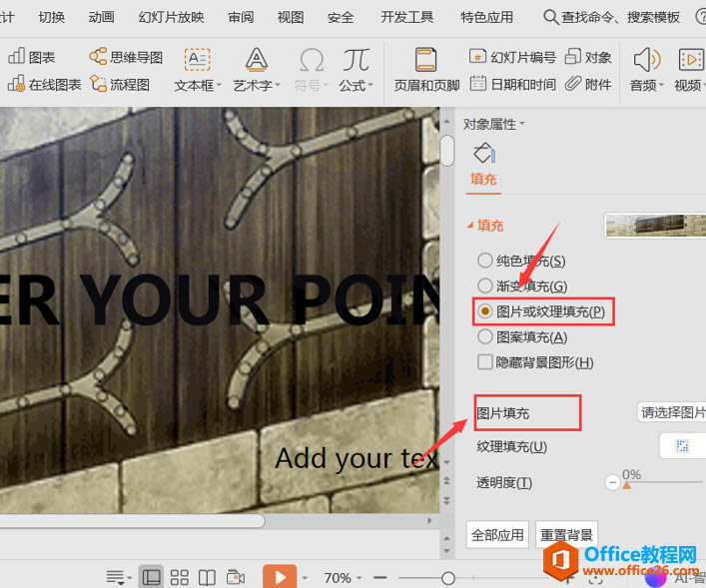Viewport: 706px width, 588px height.
Task: Open the 视图 view tab
Action: pyautogui.click(x=291, y=17)
